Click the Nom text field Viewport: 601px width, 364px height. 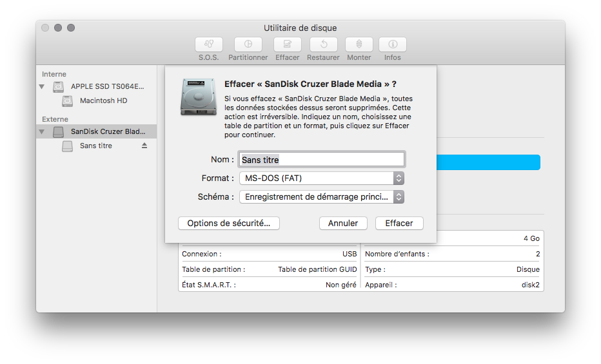tap(322, 160)
